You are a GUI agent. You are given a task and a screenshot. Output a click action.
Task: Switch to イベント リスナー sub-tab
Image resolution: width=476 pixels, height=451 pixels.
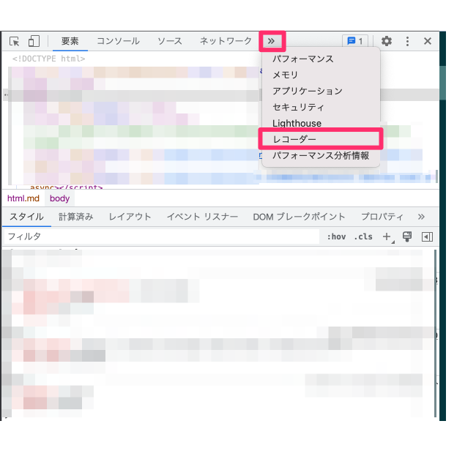202,217
